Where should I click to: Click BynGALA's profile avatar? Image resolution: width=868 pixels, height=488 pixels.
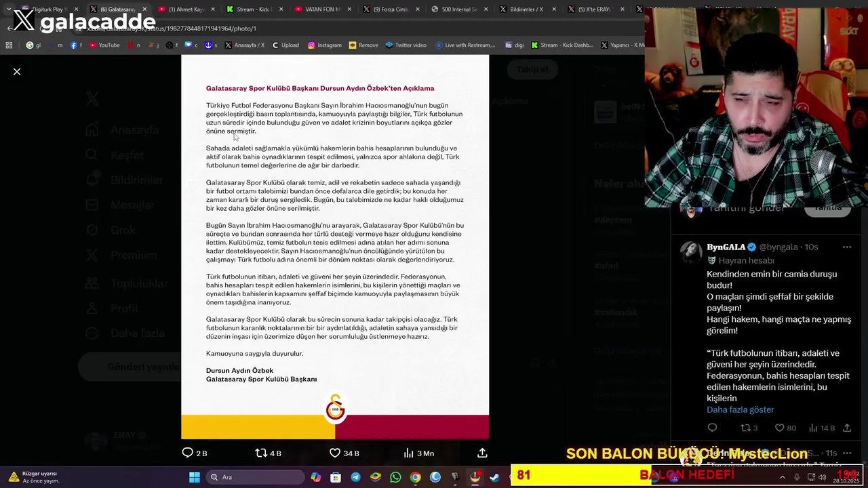[x=691, y=251]
